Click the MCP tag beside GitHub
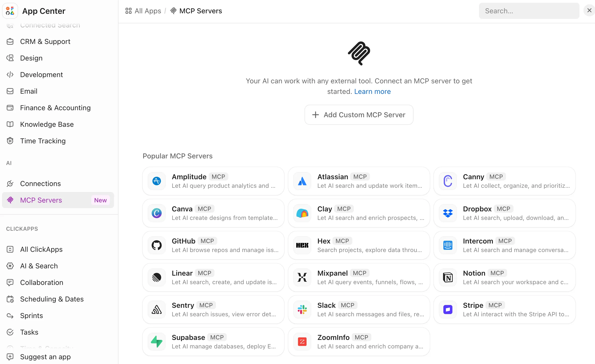This screenshot has height=364, width=595. [x=207, y=241]
